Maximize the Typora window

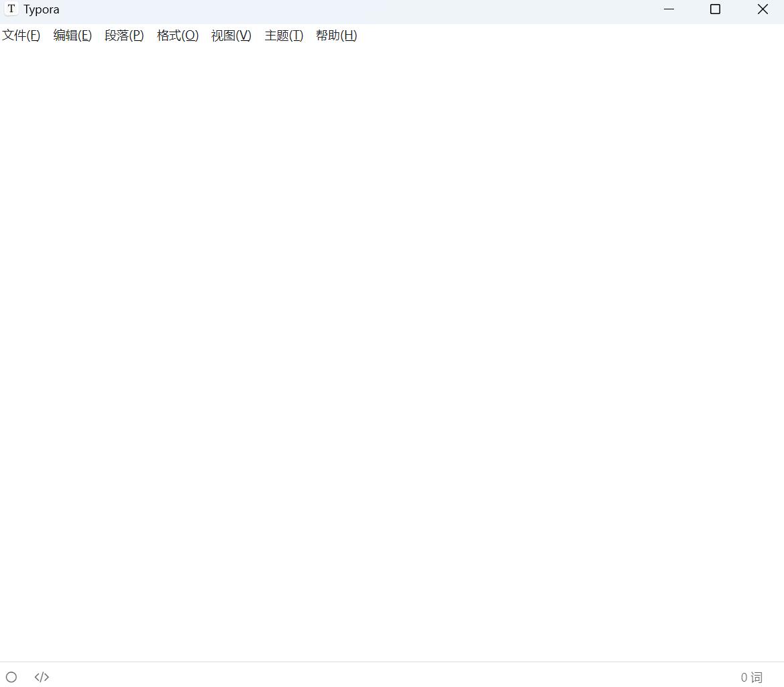(x=715, y=9)
